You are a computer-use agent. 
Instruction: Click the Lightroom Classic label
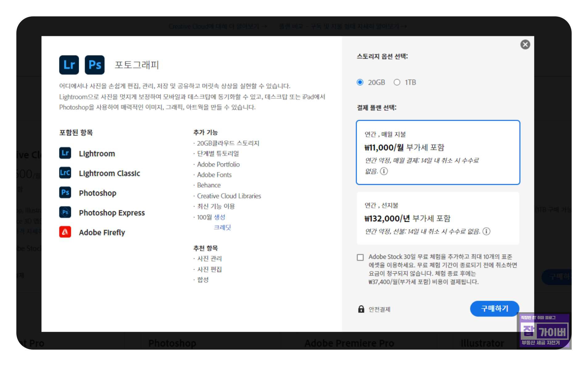pos(109,173)
